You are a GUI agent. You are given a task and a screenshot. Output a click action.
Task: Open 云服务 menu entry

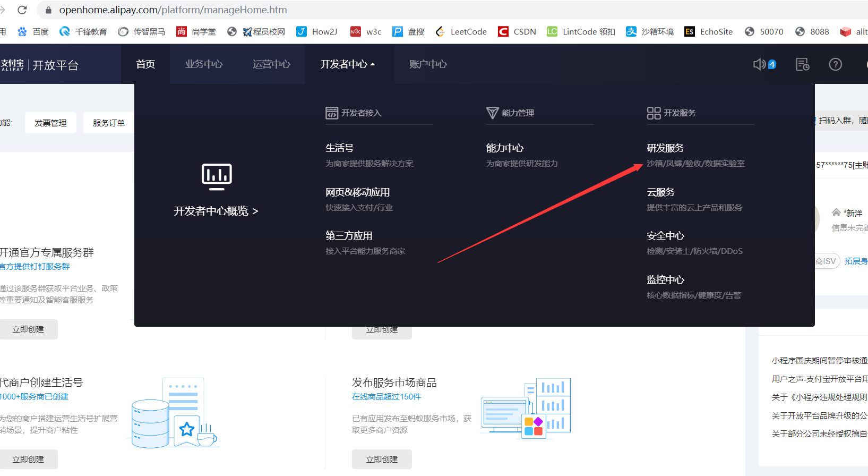[x=660, y=192]
